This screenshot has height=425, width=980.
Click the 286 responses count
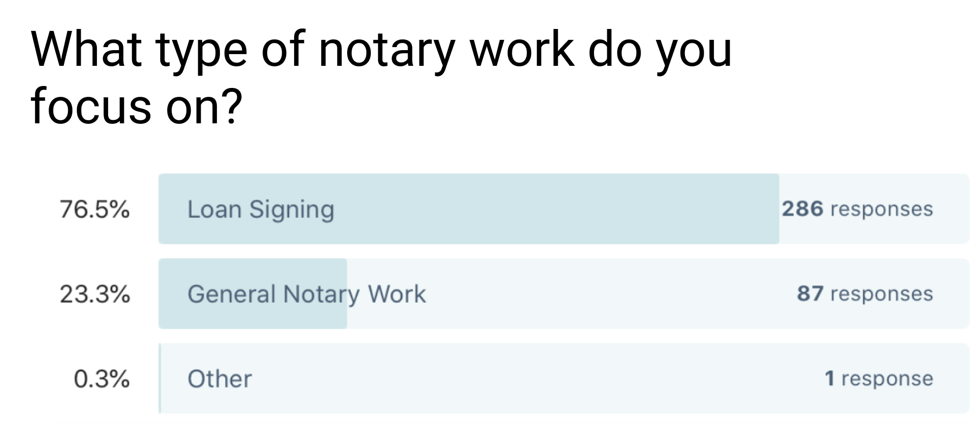click(857, 209)
